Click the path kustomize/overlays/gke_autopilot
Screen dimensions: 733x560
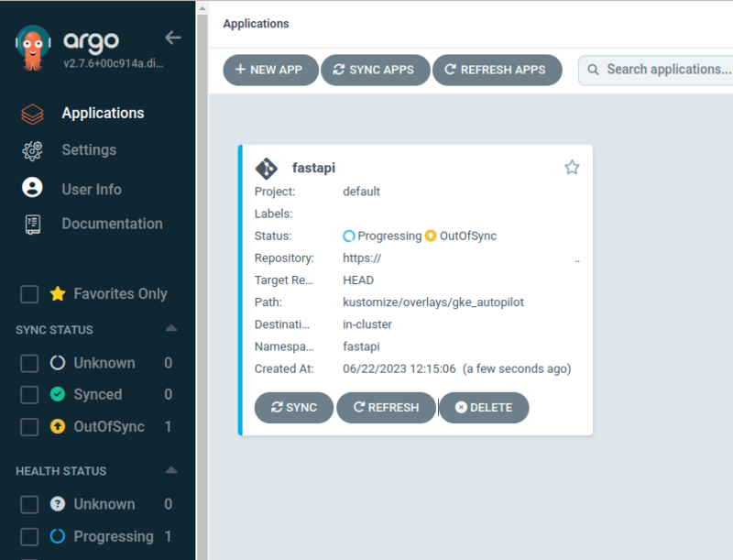[433, 302]
